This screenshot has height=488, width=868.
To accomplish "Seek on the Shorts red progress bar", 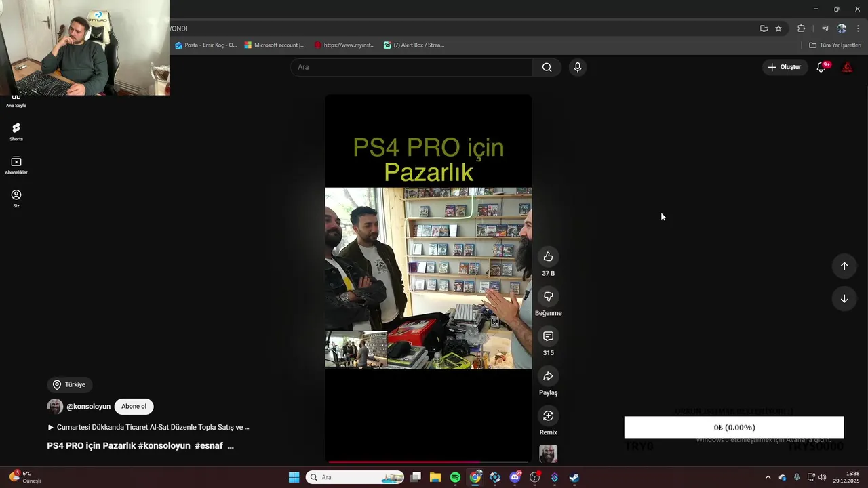I will pos(428,462).
